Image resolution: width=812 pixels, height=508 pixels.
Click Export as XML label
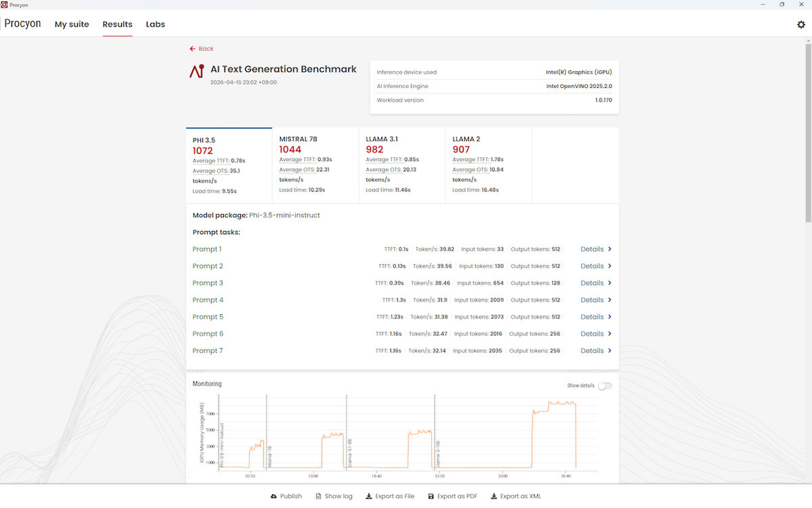pos(520,496)
